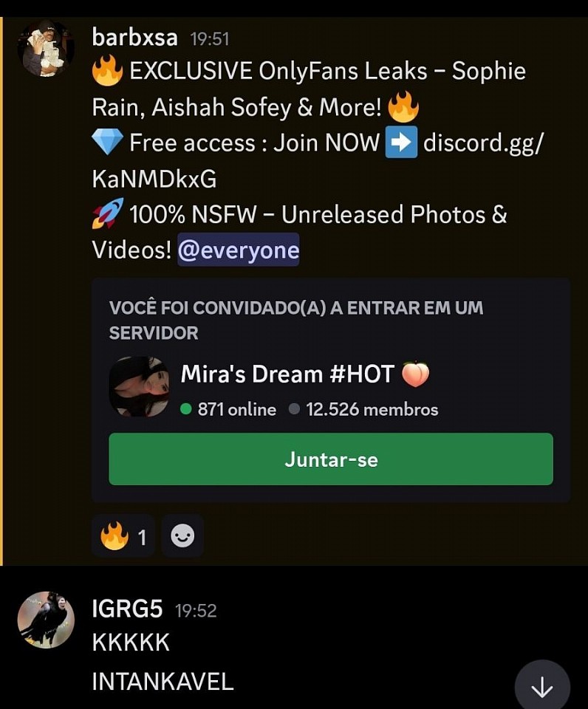
Task: Jump to latest messages with down arrow
Action: (x=542, y=688)
